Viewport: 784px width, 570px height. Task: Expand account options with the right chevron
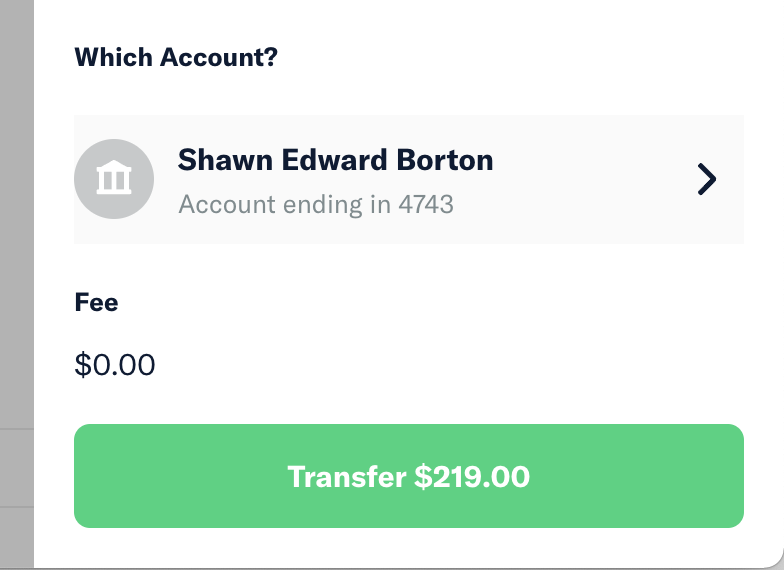coord(707,179)
